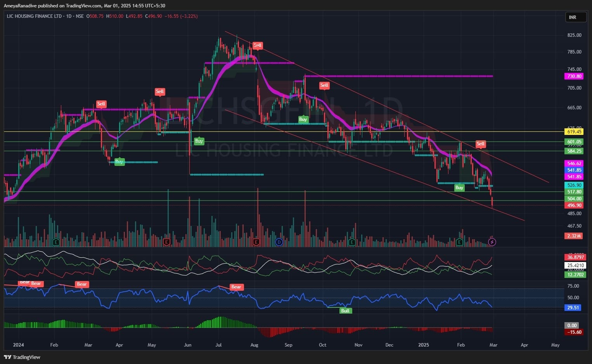Click the blue dividend D marker
The width and height of the screenshot is (592, 364).
click(x=279, y=242)
